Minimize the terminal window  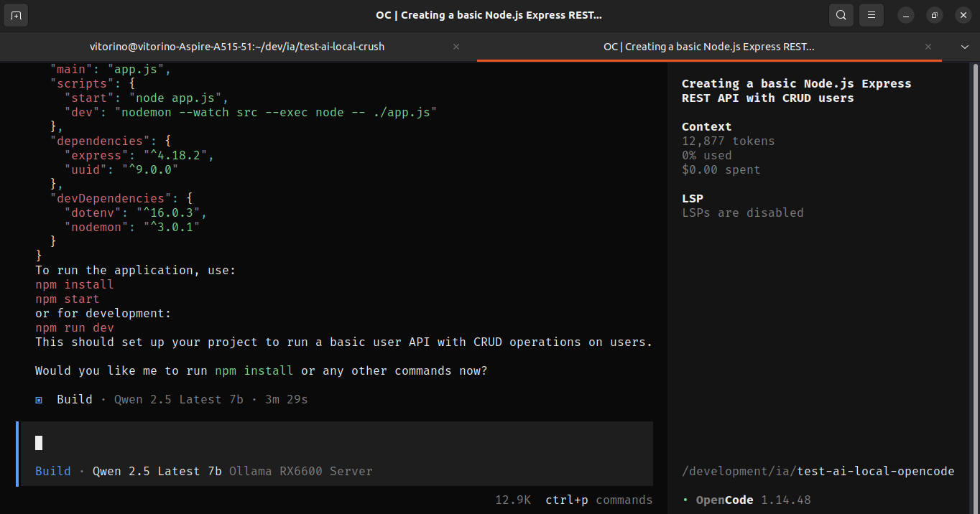[907, 15]
